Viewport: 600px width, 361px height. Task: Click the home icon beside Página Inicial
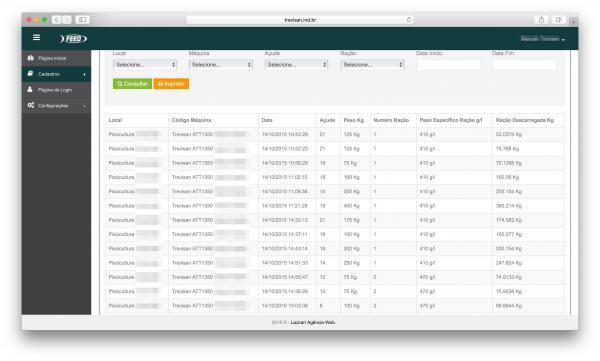31,58
